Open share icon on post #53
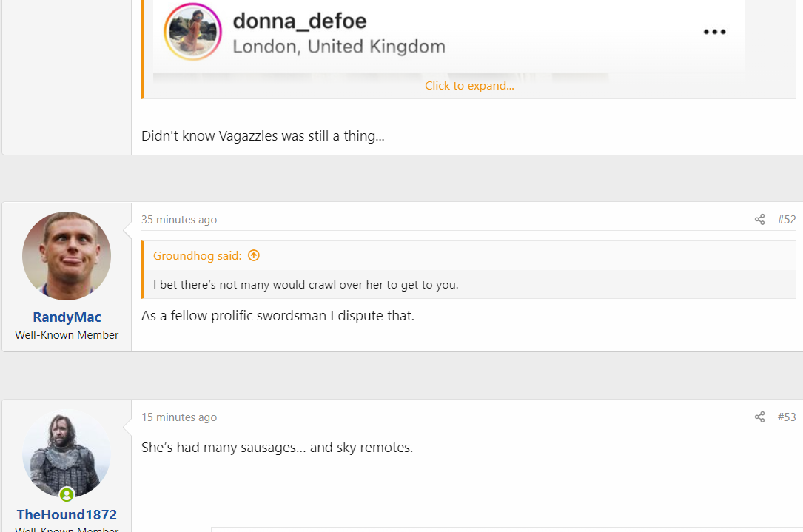The image size is (803, 532). pos(759,417)
